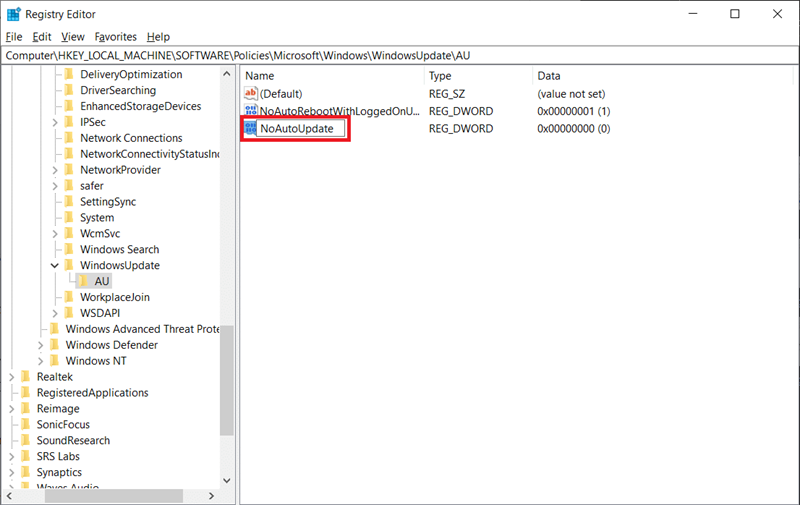
Task: Click the Windows Search folder icon
Action: [x=69, y=249]
